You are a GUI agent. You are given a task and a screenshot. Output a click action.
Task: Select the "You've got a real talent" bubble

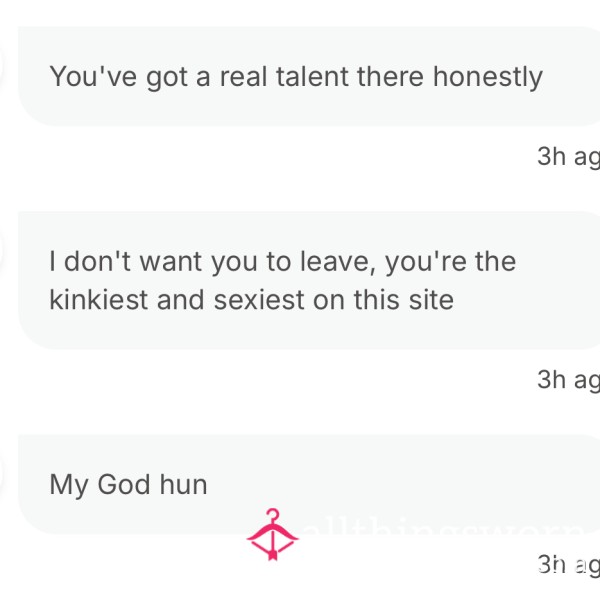[x=309, y=76]
